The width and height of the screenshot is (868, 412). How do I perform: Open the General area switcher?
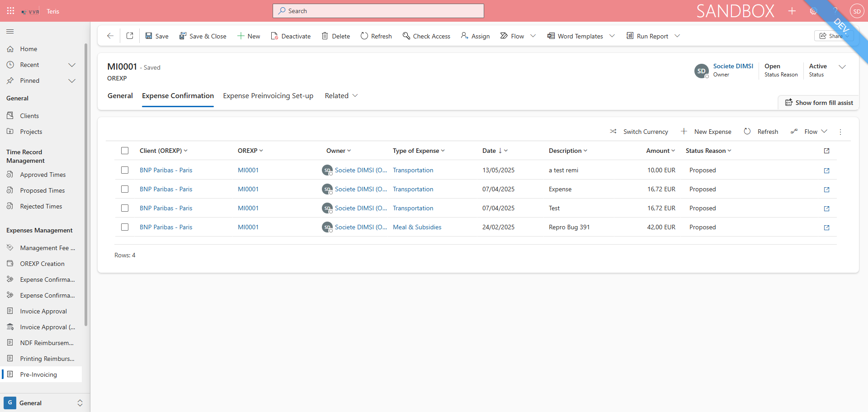coord(44,403)
